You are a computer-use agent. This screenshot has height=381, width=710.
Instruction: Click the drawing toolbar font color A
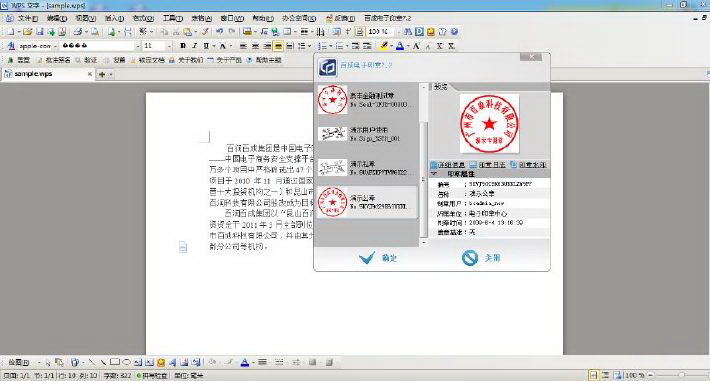245,362
